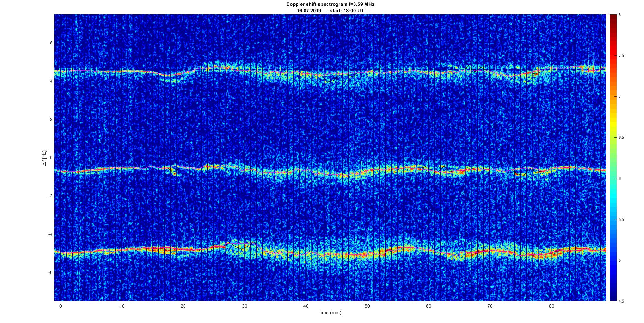
Task: Click the colorbar tick label 5.5
Action: tap(621, 220)
